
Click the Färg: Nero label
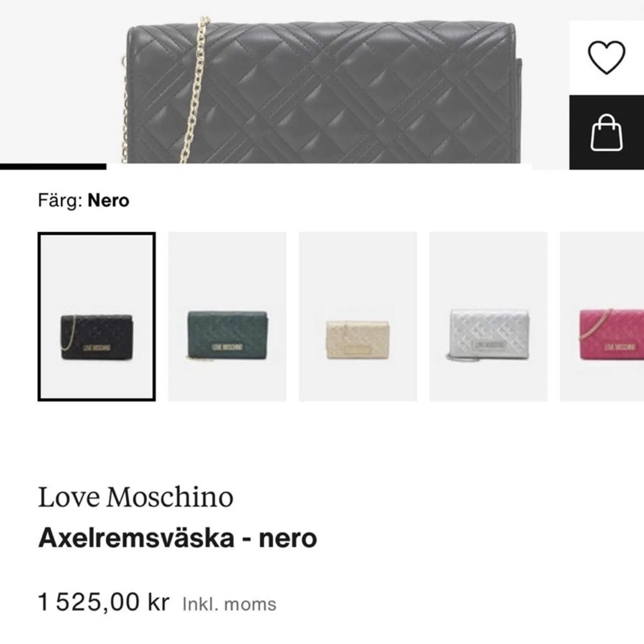84,200
